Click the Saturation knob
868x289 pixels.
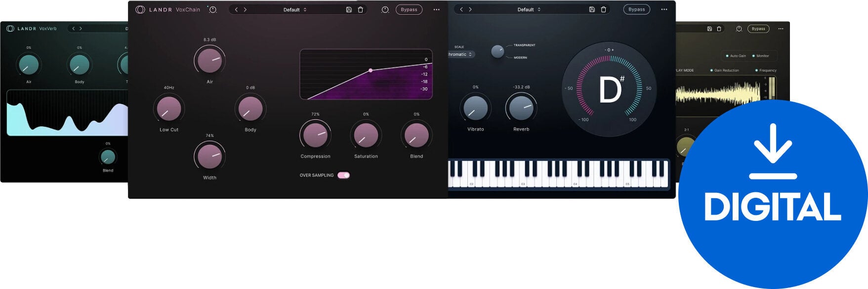coord(366,135)
